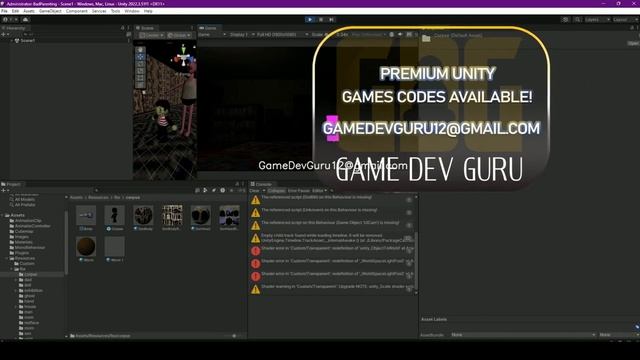
Task: Toggle Mute Audio in Game view
Action: (400, 35)
